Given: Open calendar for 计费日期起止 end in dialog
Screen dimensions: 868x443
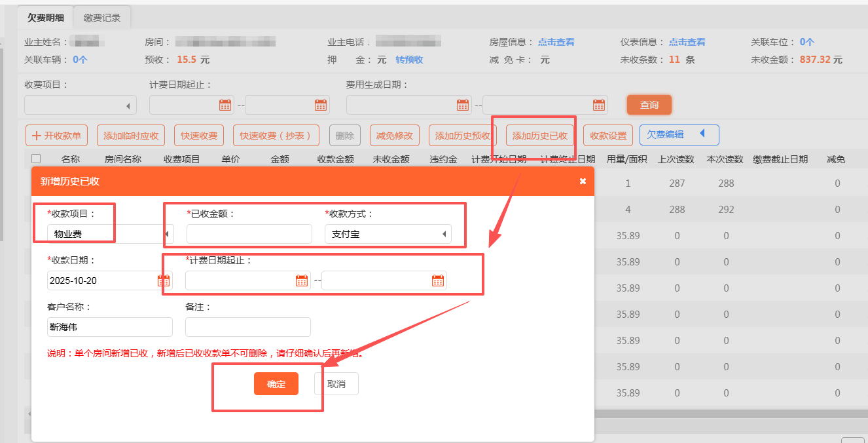Looking at the screenshot, I should click(438, 280).
